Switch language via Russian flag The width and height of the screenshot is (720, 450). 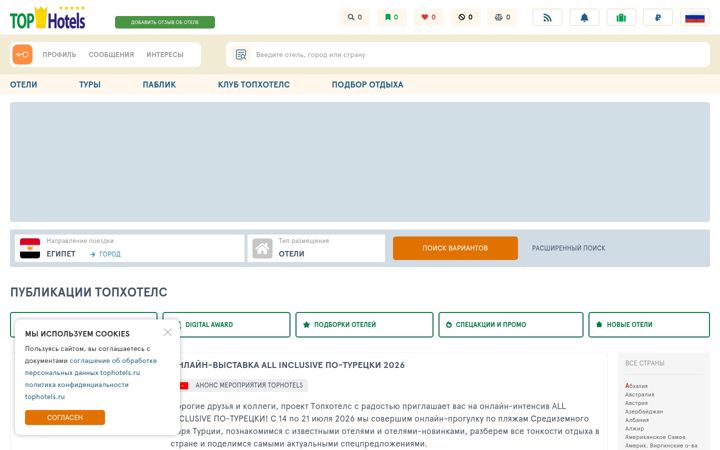coord(695,17)
